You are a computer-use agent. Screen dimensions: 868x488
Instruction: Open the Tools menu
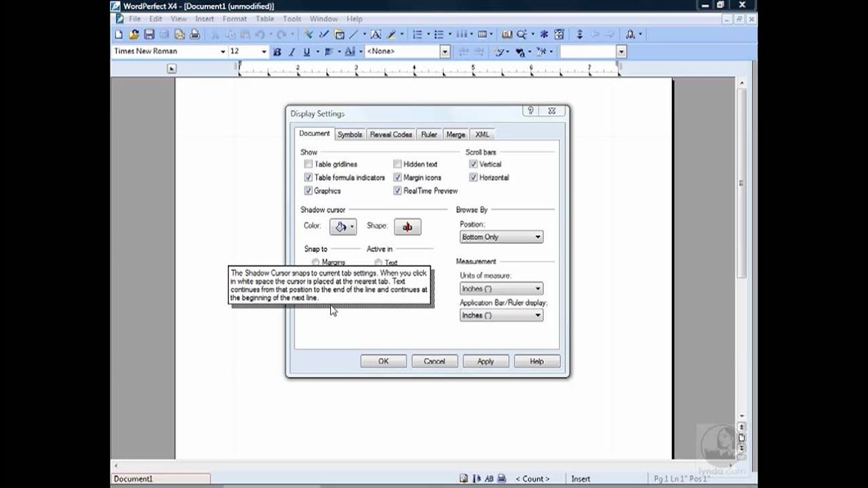pos(292,19)
